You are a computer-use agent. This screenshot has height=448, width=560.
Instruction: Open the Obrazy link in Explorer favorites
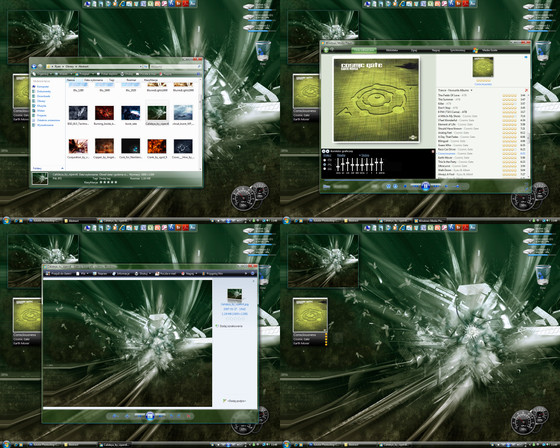(x=41, y=101)
